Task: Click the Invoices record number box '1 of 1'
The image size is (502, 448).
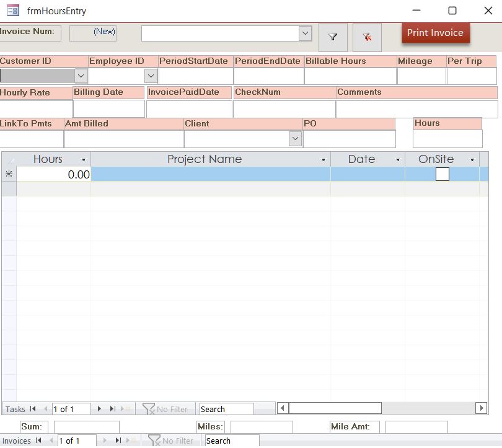Action: [77, 441]
